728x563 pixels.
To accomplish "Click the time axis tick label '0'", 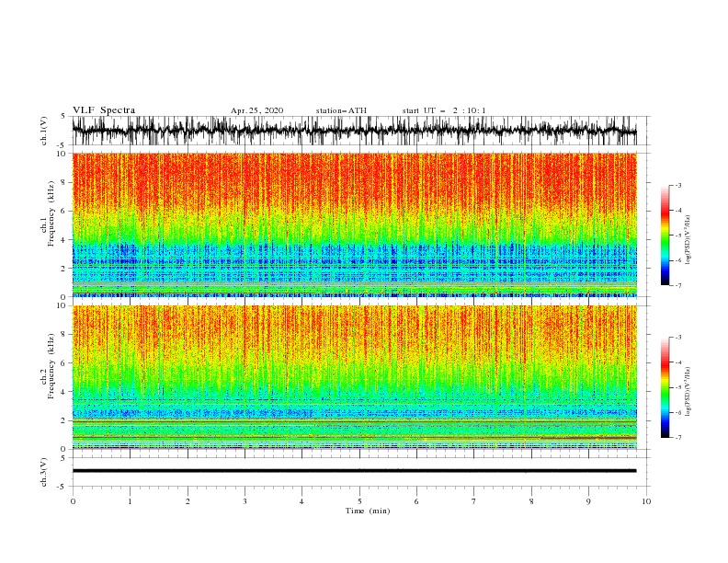I will [73, 501].
